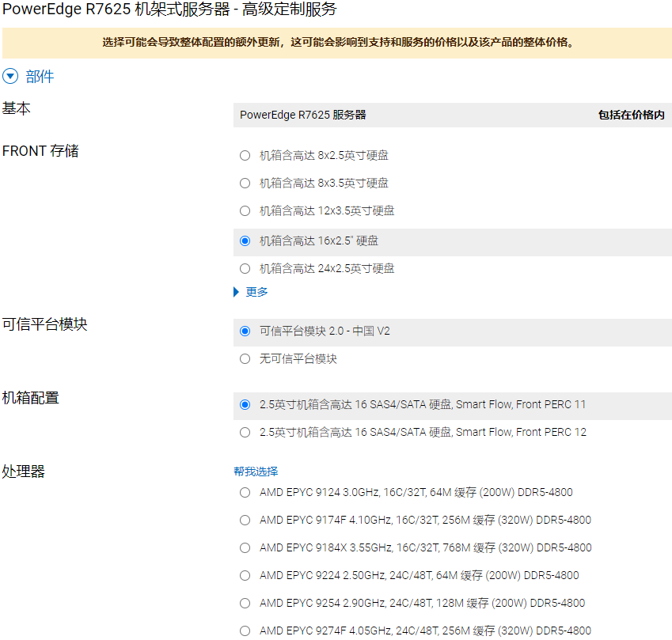Select 可信平台模块 2.0 - 中国 V2
Image resolution: width=672 pixels, height=640 pixels.
click(245, 331)
